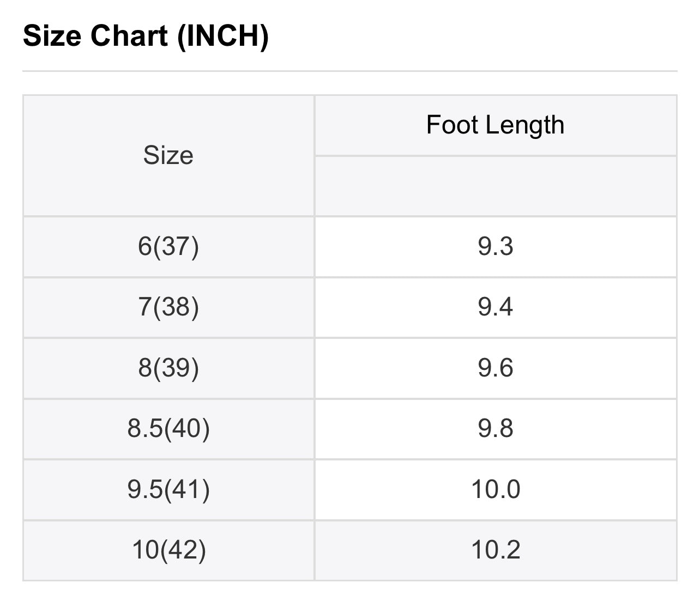Click the 10.0 foot length value
Image resolution: width=700 pixels, height=601 pixels.
coord(495,489)
